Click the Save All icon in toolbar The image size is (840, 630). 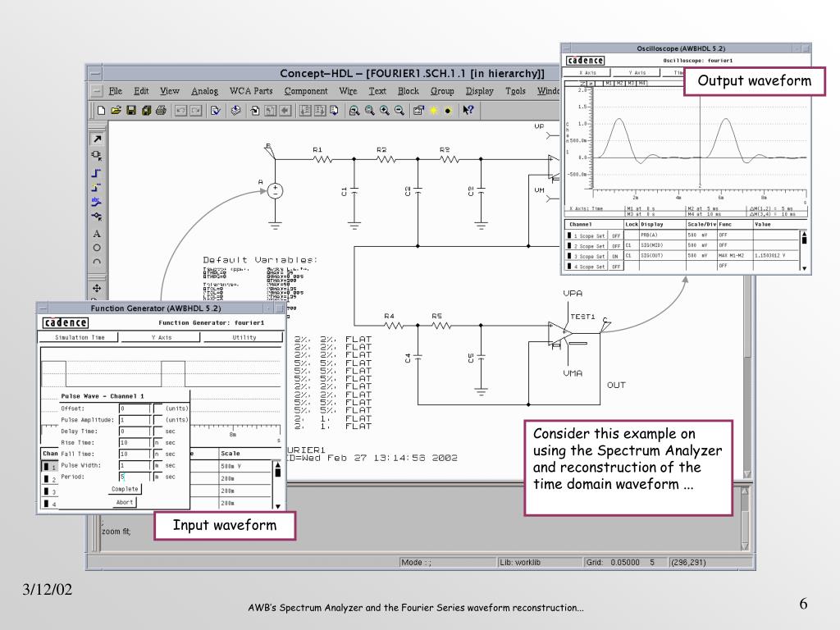point(146,111)
